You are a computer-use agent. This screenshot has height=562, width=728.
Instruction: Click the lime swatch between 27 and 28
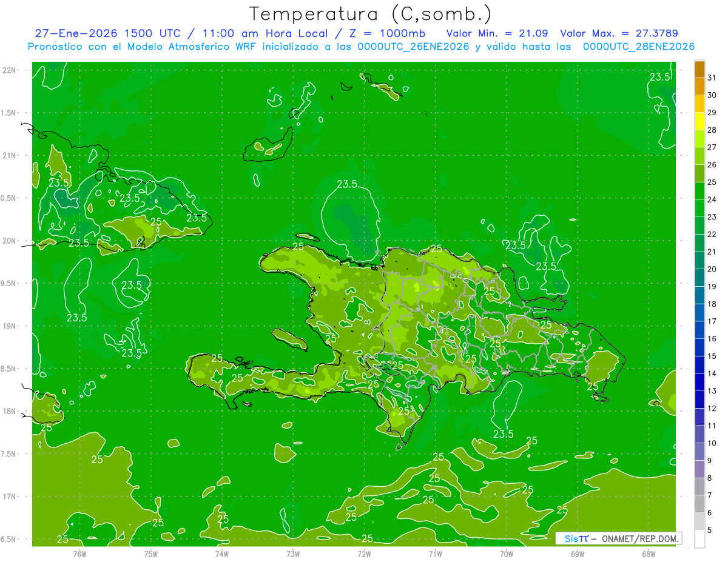pos(699,138)
